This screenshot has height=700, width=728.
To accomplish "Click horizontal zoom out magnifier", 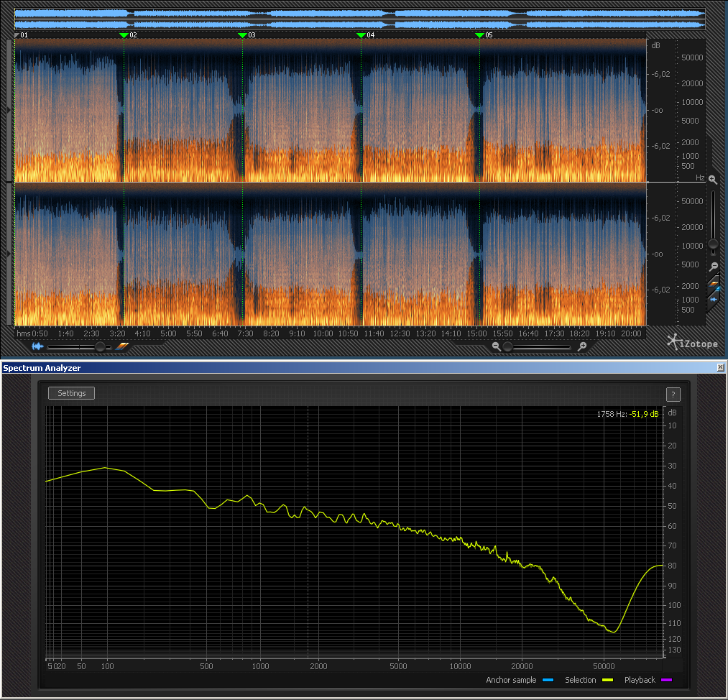I will [x=496, y=346].
